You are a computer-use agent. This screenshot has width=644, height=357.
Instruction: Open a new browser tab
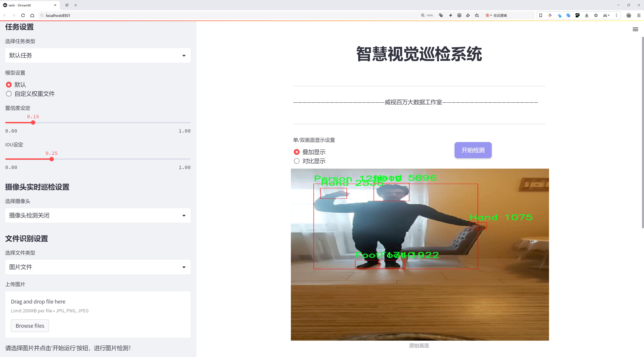point(76,5)
